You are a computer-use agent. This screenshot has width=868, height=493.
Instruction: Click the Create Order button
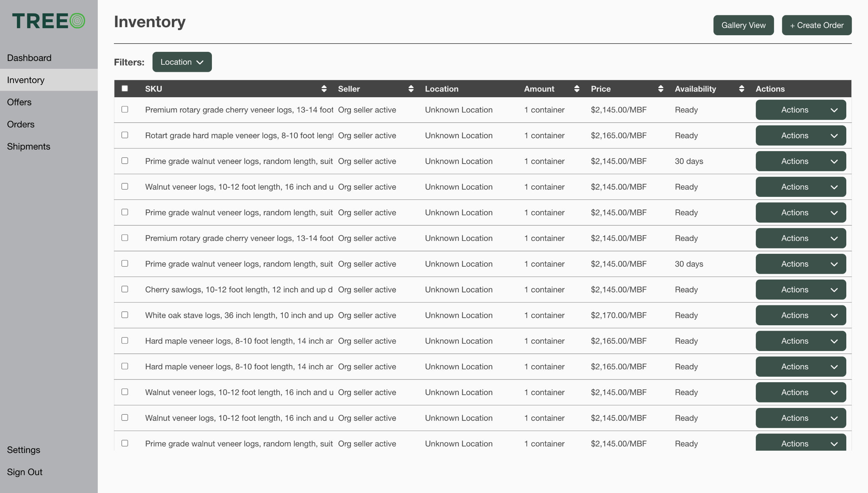pos(816,25)
